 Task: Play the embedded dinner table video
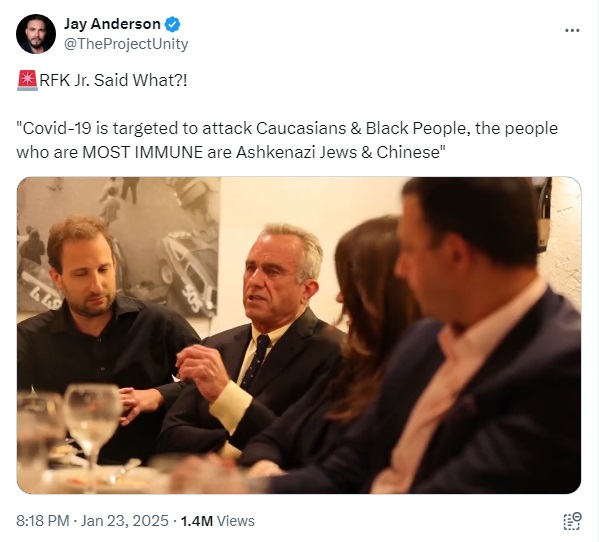(x=299, y=335)
